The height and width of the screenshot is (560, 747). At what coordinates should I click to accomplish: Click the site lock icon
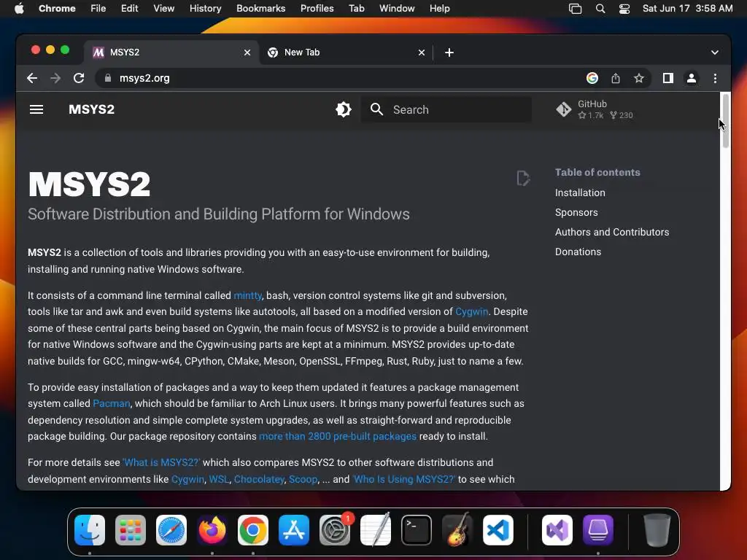pyautogui.click(x=108, y=78)
